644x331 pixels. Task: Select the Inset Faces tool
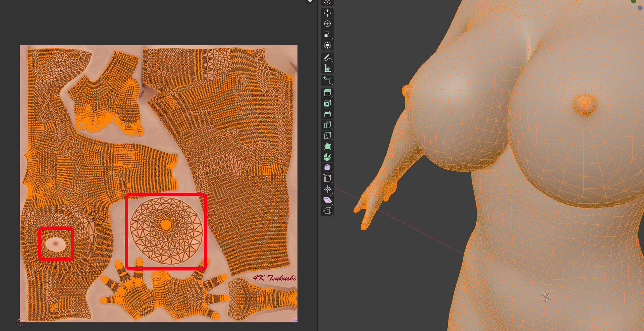click(327, 104)
